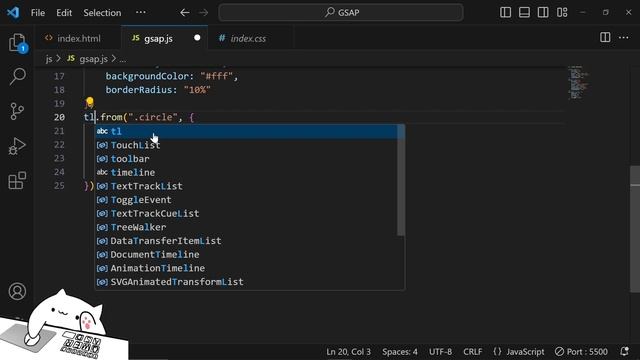640x360 pixels.
Task: Select the 'toolbar' suggestion
Action: click(x=246, y=159)
